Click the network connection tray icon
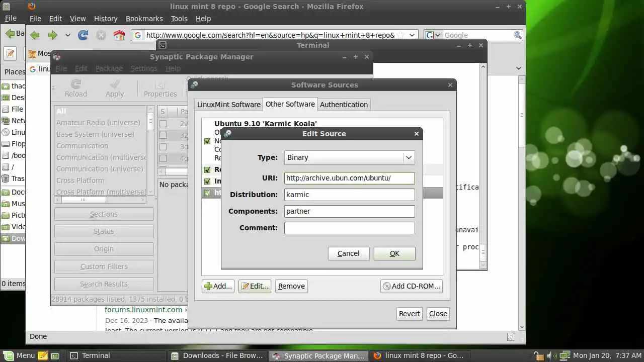Screen dimensions: 644x362 click(x=565, y=355)
